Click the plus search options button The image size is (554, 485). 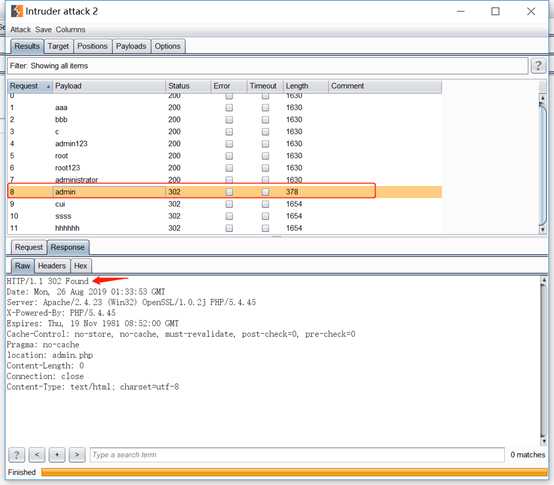click(x=57, y=455)
